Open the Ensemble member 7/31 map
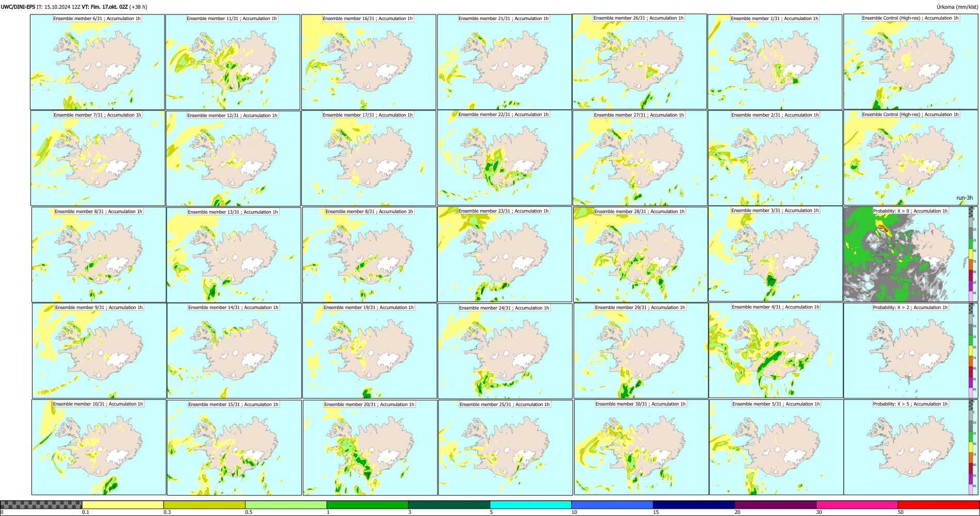 tap(98, 158)
